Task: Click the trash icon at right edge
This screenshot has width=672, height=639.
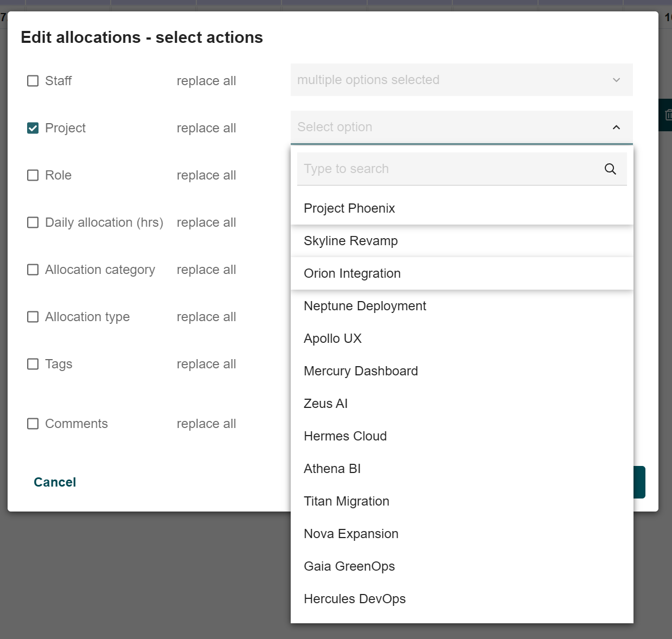Action: pos(668,115)
